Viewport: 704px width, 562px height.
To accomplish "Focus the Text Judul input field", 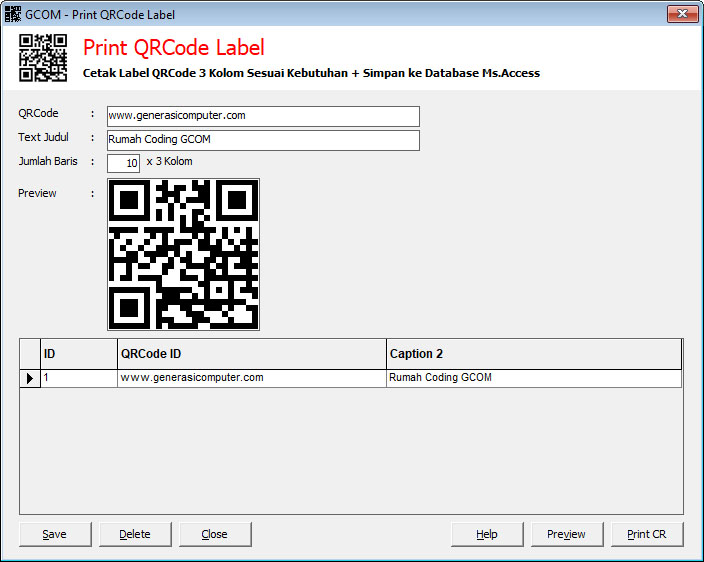I will click(x=263, y=140).
